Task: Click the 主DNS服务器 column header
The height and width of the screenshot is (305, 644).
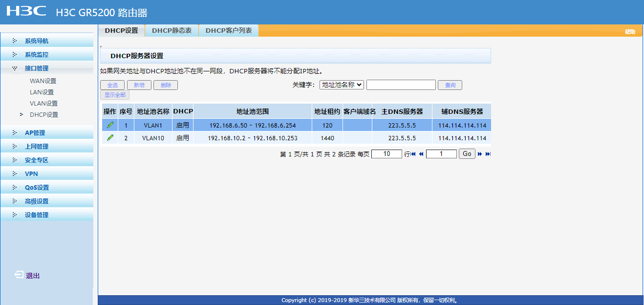Action: (402, 111)
